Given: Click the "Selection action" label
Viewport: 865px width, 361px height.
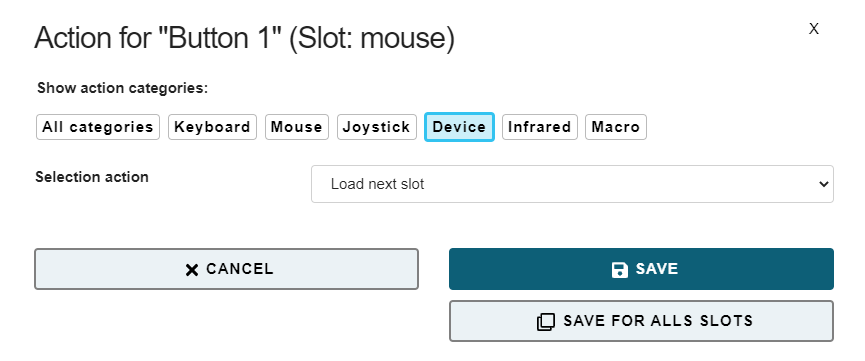Looking at the screenshot, I should (92, 177).
